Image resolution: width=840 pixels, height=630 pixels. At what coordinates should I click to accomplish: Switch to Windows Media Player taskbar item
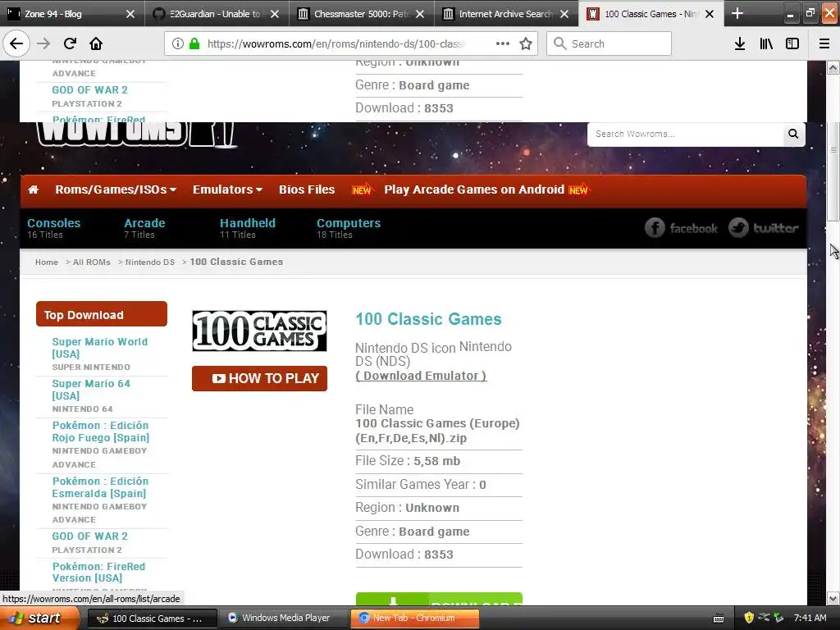(282, 619)
